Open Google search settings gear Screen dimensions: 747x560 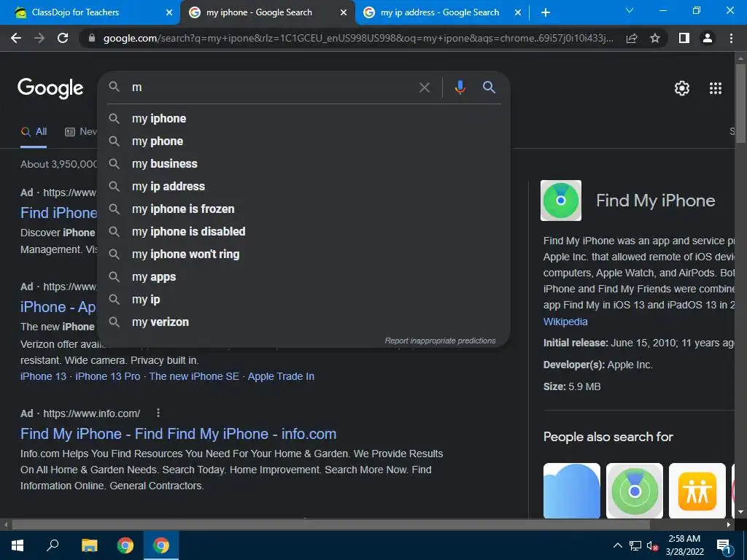682,88
